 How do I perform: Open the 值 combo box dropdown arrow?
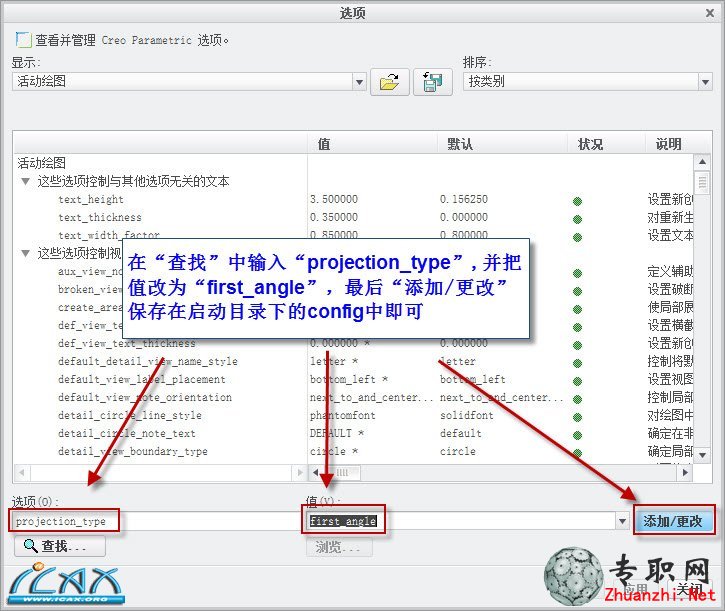[622, 521]
